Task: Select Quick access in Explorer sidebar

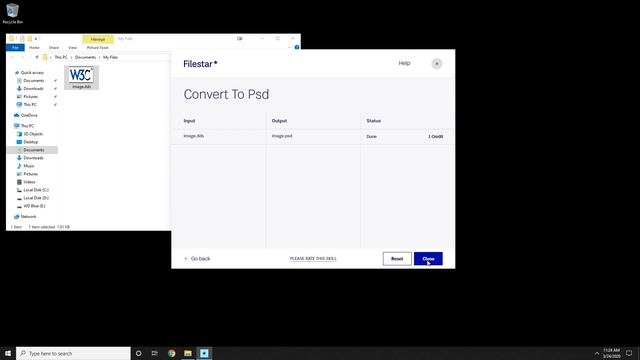Action: [x=32, y=73]
